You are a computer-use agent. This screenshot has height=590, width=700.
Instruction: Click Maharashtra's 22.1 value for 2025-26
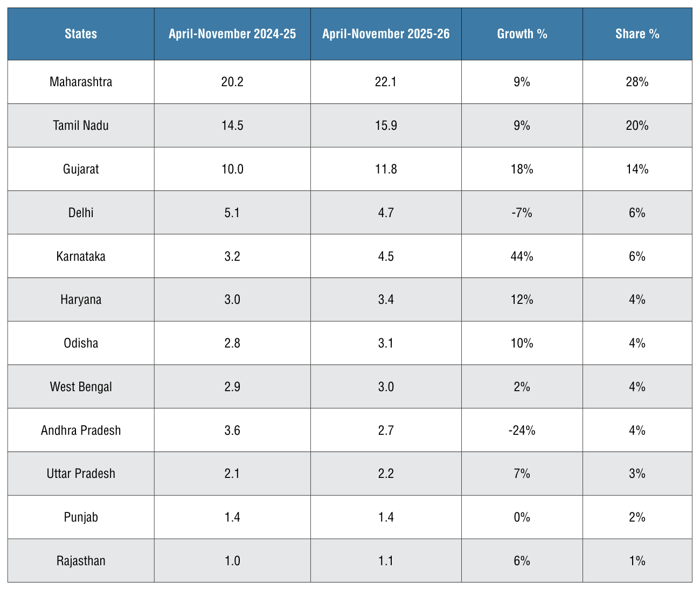[386, 82]
